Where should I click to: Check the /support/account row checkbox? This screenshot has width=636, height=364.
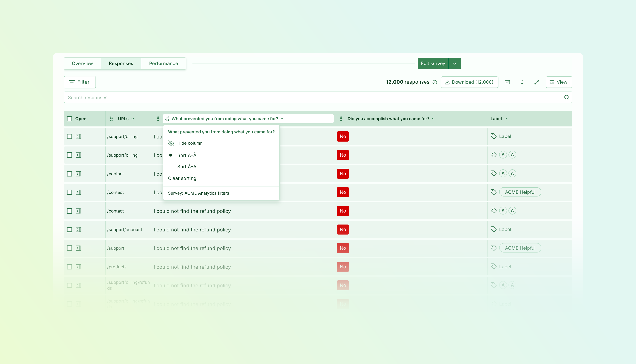[x=69, y=229]
